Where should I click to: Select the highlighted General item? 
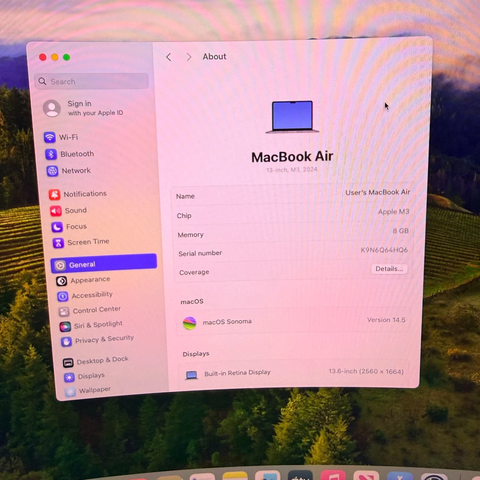104,263
